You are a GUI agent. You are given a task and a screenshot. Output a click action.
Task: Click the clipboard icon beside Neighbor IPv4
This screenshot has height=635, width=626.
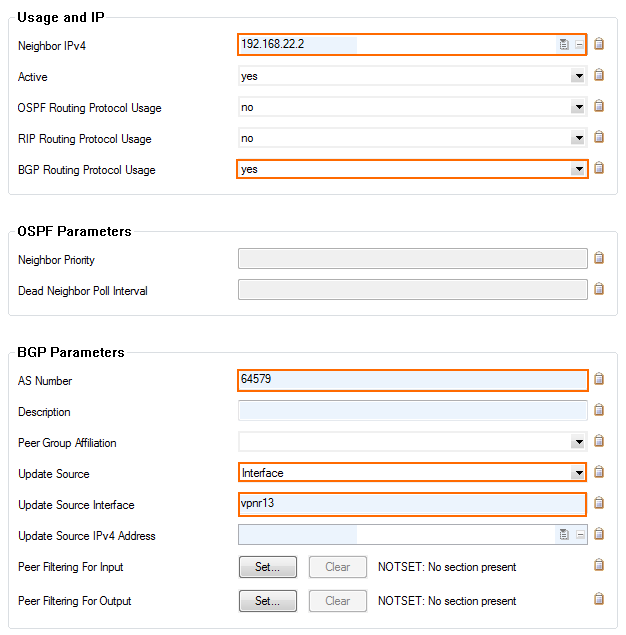599,44
